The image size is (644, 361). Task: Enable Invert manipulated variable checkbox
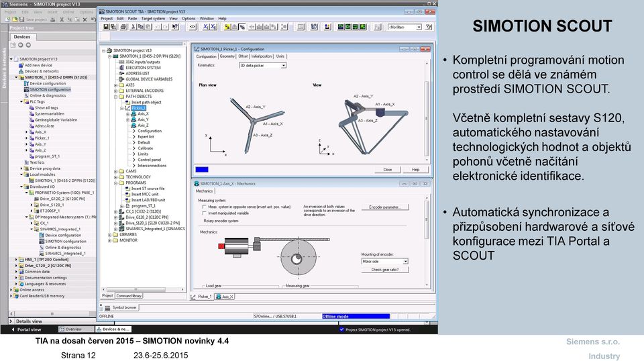[204, 213]
